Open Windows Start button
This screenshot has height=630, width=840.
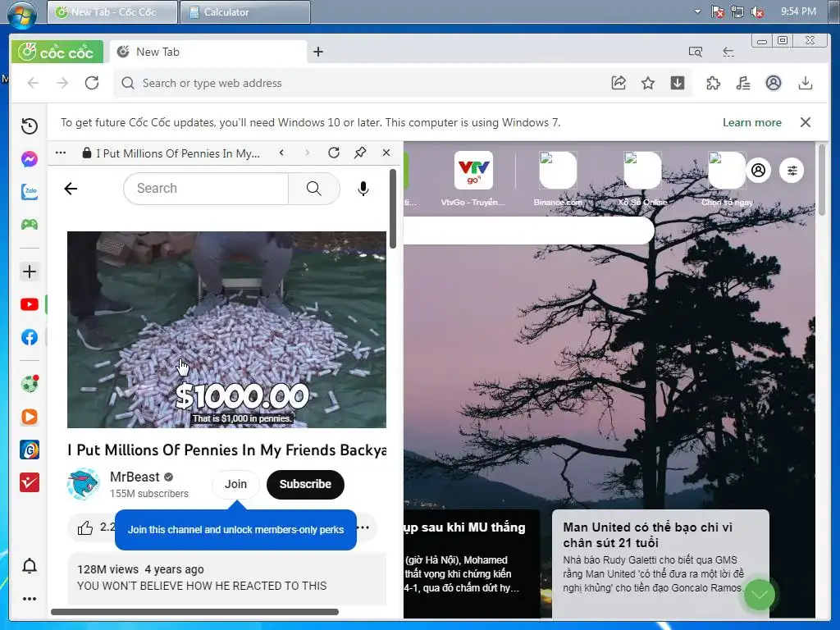click(22, 13)
